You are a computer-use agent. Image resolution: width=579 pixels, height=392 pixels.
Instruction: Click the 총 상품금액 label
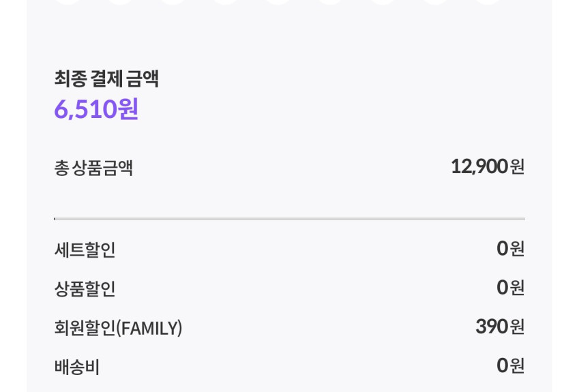coord(93,168)
